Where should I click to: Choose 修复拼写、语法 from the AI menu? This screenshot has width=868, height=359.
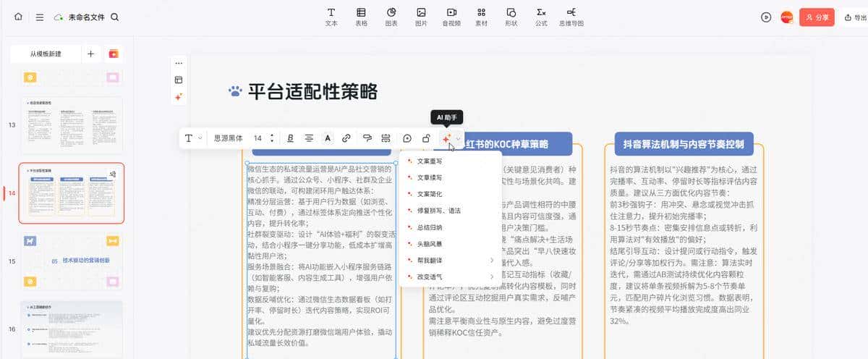click(x=450, y=211)
